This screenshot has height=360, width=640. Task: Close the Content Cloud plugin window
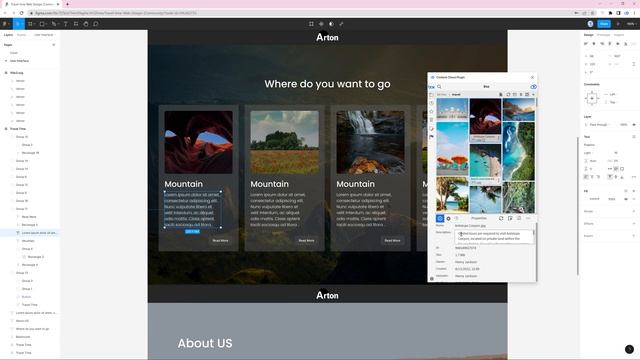532,77
